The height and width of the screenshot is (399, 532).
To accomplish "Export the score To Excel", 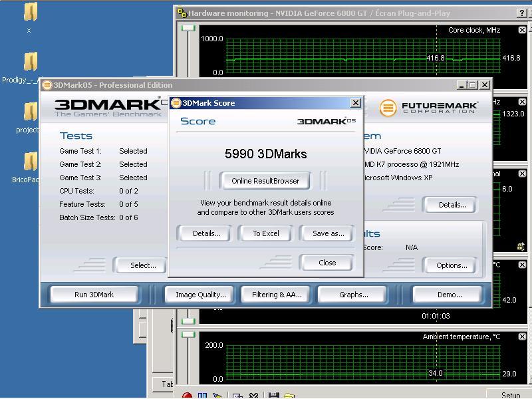I will click(265, 233).
